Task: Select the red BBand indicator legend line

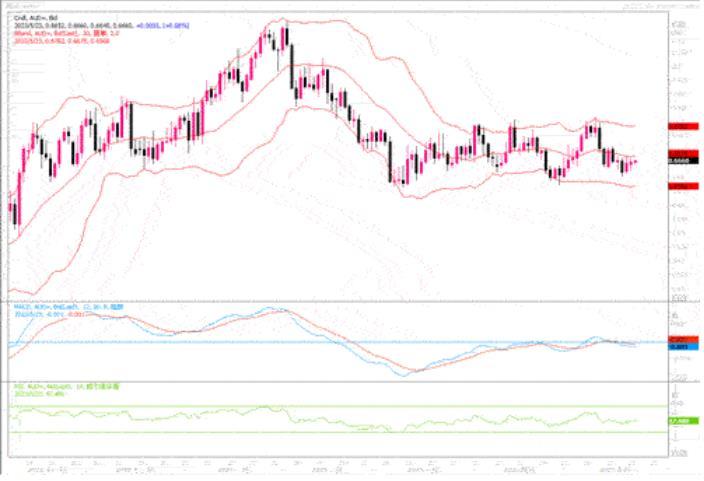Action: (66, 33)
